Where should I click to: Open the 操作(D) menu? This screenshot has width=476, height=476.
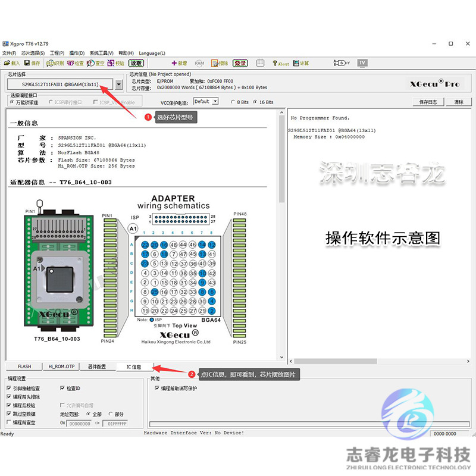point(77,53)
